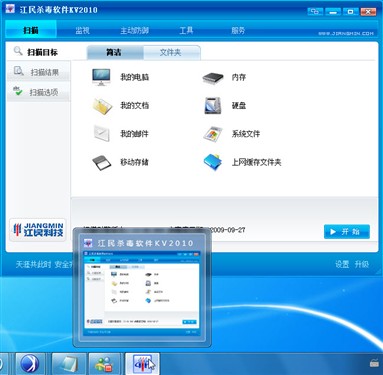
Task: Maximize the KV2010 window
Action: click(x=351, y=12)
